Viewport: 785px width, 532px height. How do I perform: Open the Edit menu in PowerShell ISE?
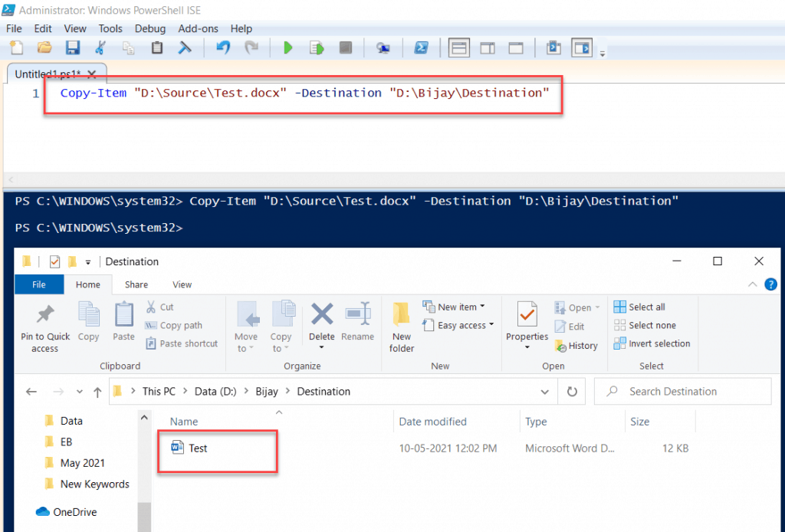tap(43, 28)
